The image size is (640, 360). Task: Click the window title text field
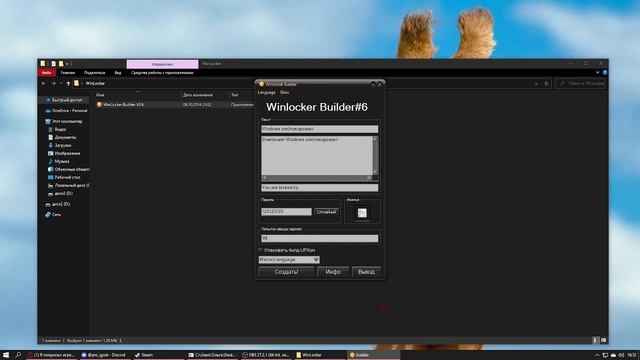coord(320,129)
